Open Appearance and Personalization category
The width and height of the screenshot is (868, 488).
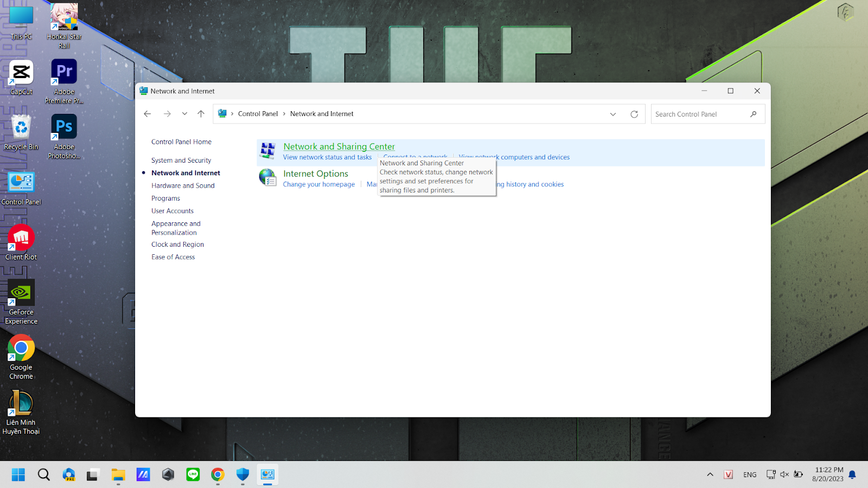(x=176, y=228)
